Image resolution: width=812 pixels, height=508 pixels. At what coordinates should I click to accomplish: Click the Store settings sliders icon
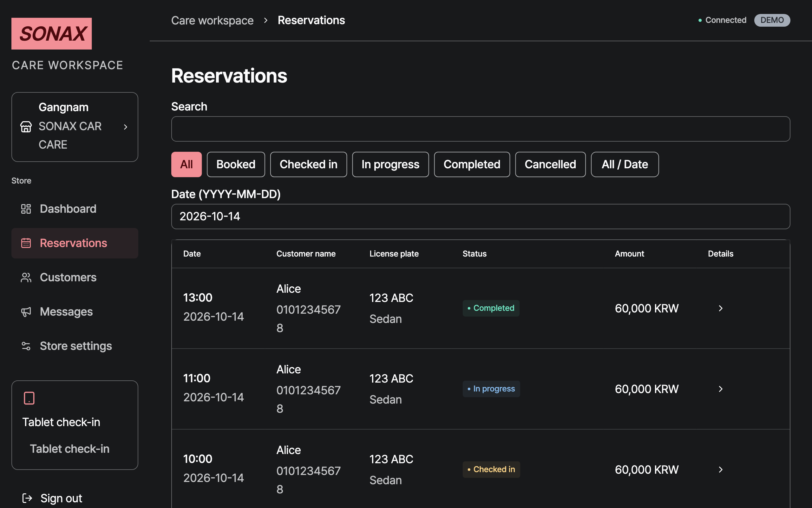pos(26,346)
